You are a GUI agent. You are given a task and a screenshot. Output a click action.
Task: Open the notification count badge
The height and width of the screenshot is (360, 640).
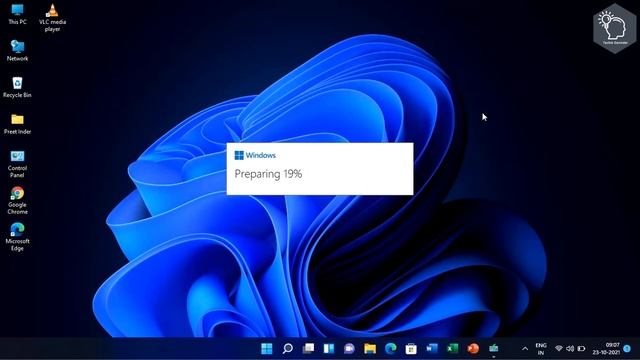tap(627, 349)
